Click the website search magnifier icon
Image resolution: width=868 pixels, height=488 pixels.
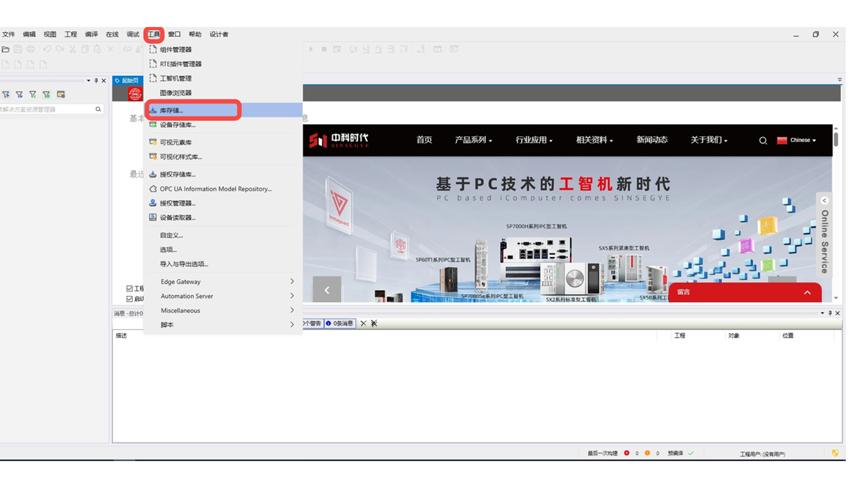(763, 141)
